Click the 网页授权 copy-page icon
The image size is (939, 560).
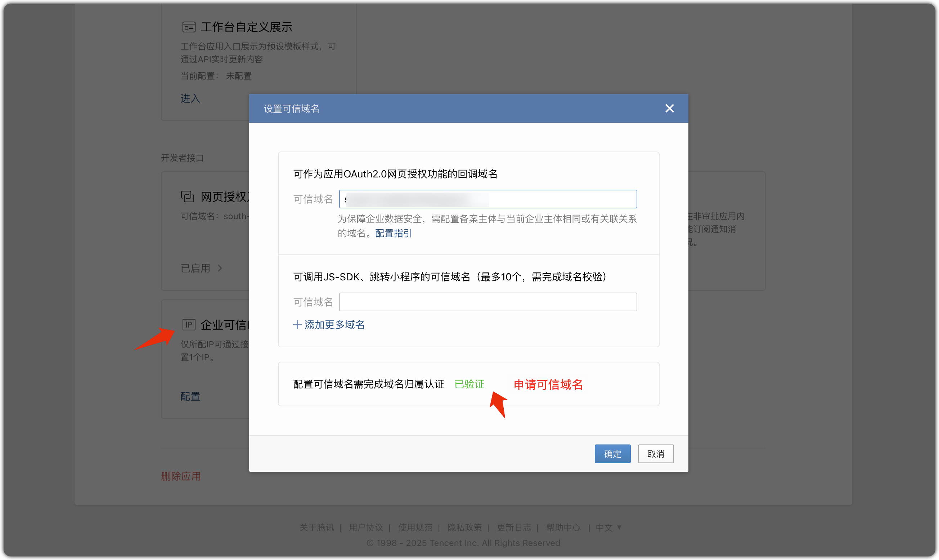pyautogui.click(x=188, y=197)
